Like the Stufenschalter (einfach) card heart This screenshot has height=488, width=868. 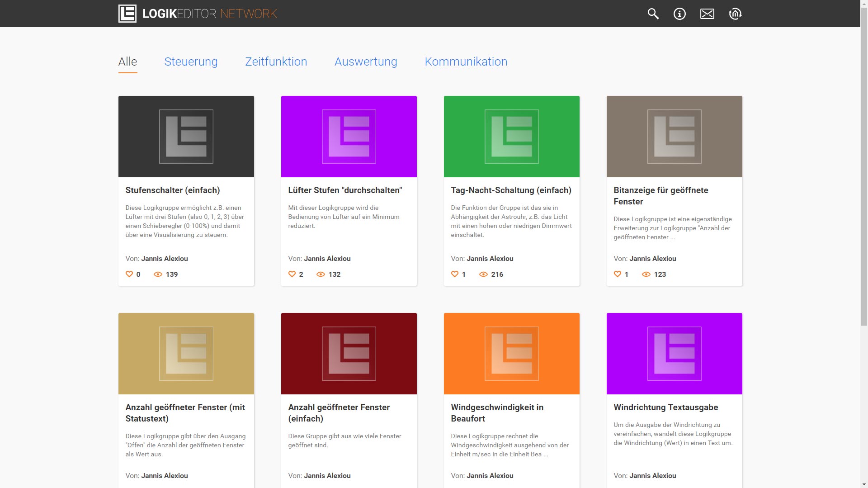(129, 274)
